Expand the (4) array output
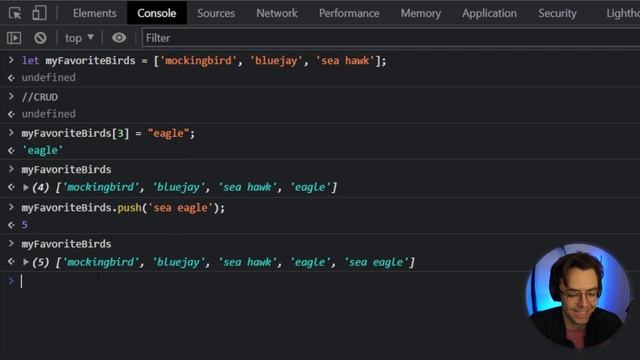The image size is (640, 360). [26, 187]
